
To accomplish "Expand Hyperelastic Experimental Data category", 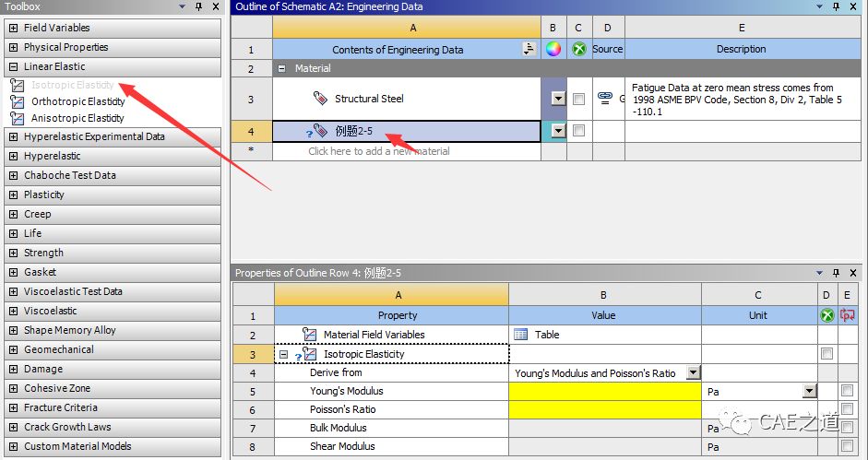I will coord(13,136).
